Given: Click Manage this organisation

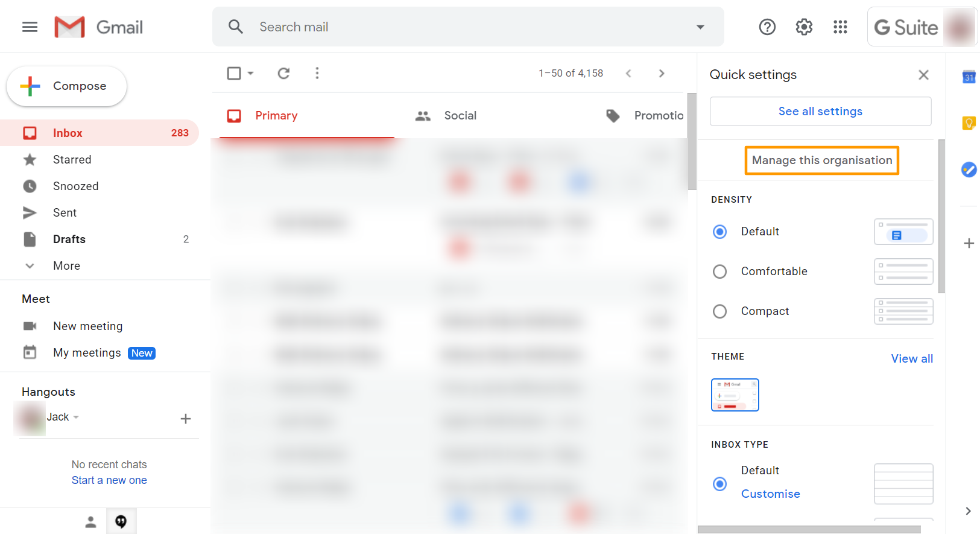Looking at the screenshot, I should click(822, 160).
